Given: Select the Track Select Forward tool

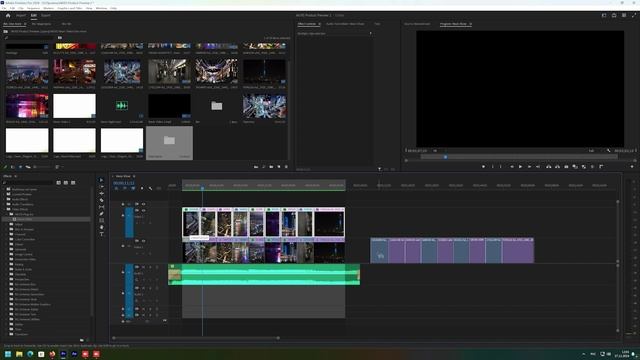Looking at the screenshot, I should click(x=101, y=187).
